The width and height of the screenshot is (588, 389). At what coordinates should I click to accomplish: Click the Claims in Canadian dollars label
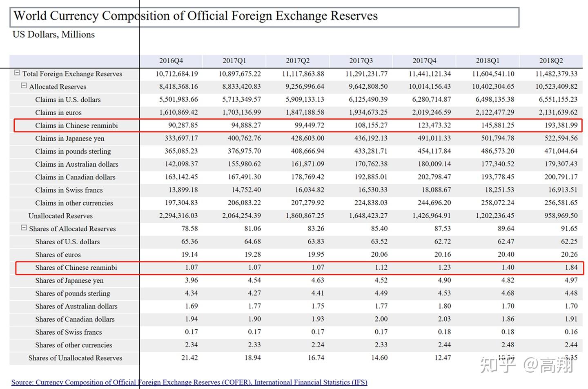pos(75,177)
